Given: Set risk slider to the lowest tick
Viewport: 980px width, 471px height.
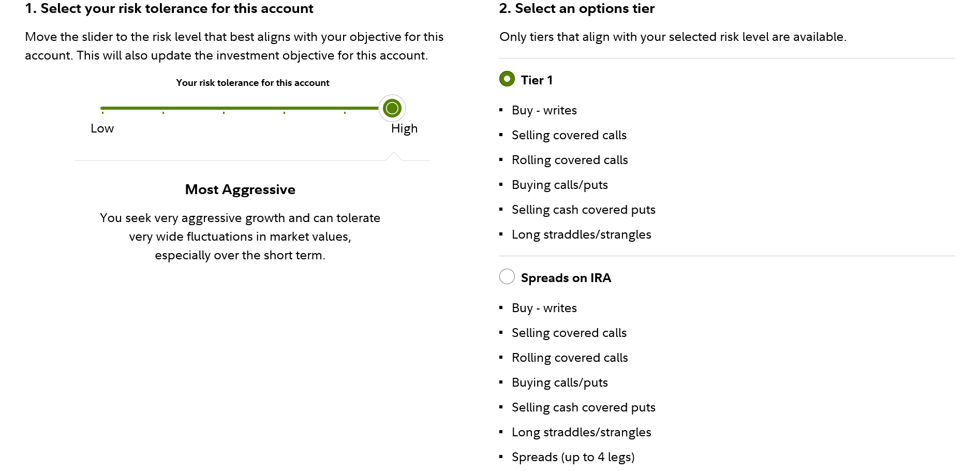Looking at the screenshot, I should 102,109.
